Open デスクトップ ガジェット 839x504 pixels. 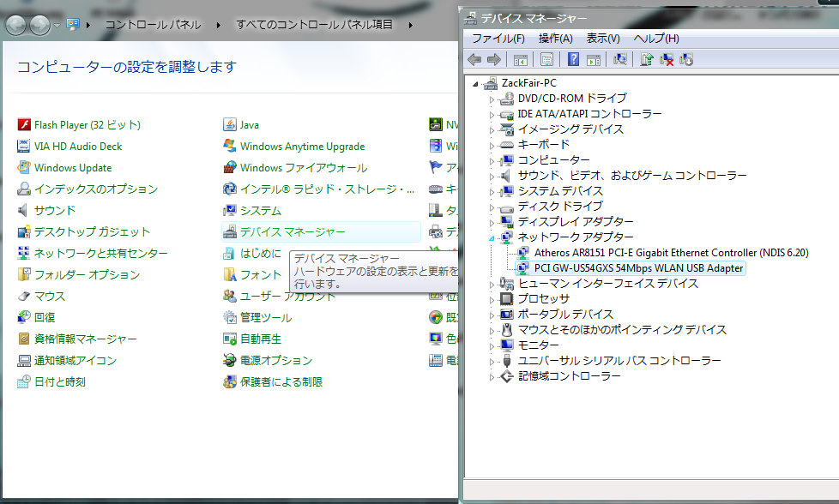(83, 232)
